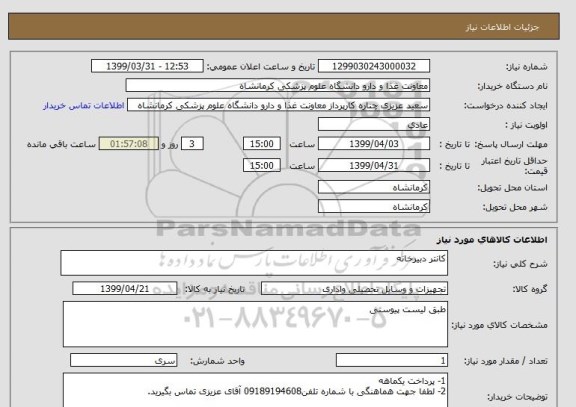The width and height of the screenshot is (576, 407).
Task: Click the label ایجاد کننده درخواست
Action: (x=506, y=106)
